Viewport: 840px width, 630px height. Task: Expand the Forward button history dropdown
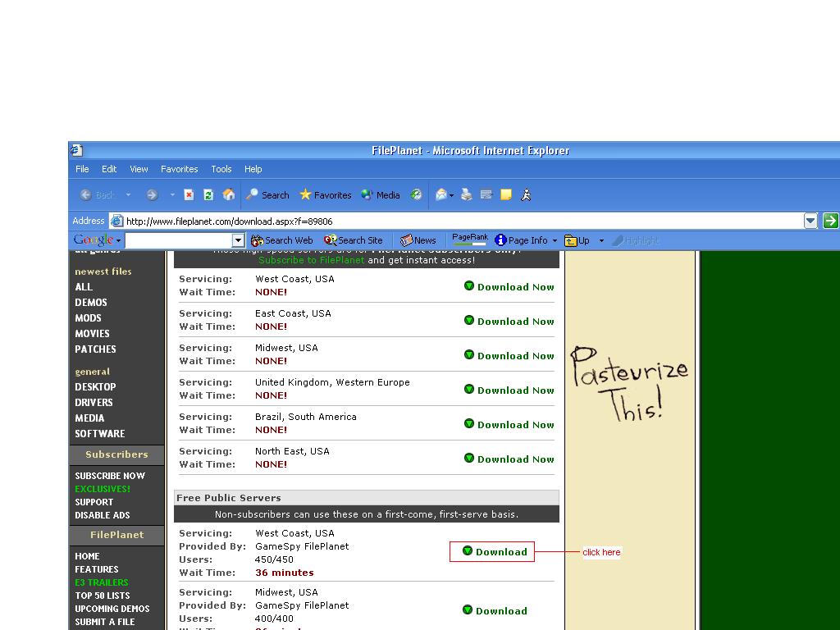(x=172, y=195)
